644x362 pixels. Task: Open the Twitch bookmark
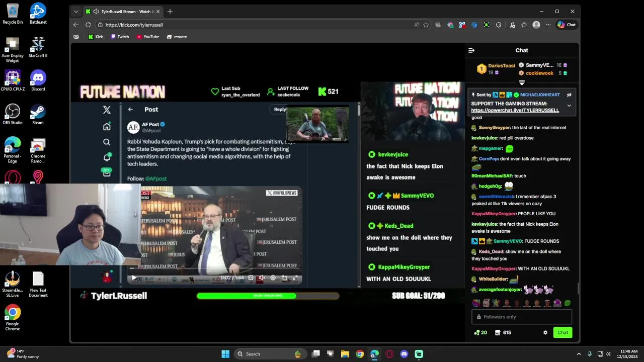120,37
